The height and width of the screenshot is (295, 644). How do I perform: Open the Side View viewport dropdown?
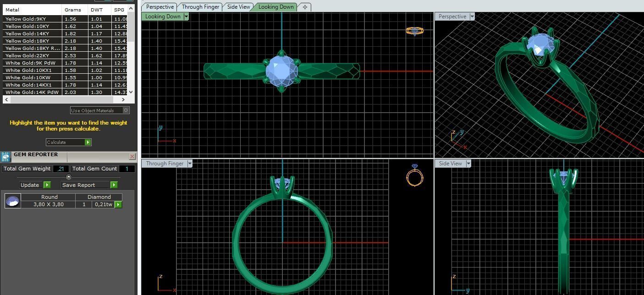click(x=468, y=164)
